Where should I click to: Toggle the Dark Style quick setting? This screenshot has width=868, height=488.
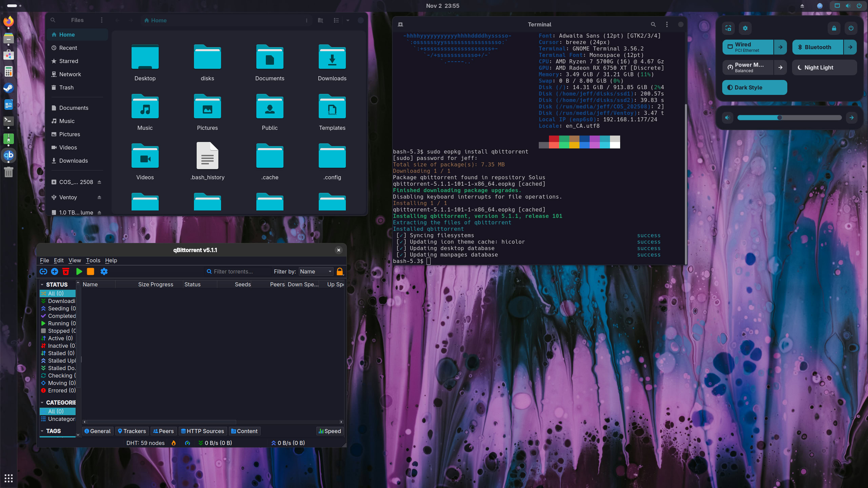pos(754,87)
